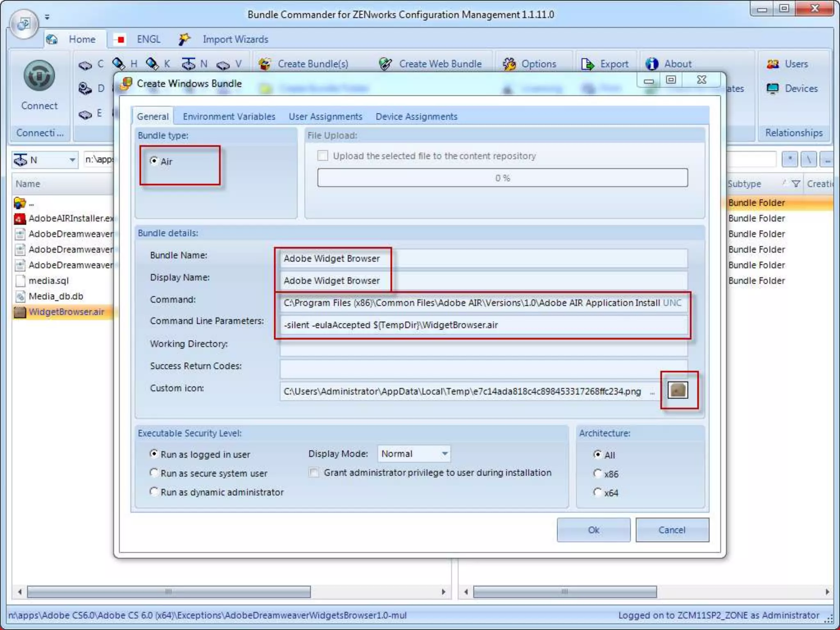Enable Grant administrator privilege checkbox
The width and height of the screenshot is (840, 630).
point(314,472)
